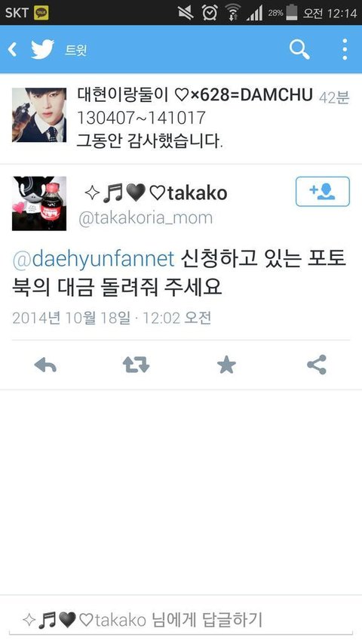
Task: Tap the alarm clock status icon
Action: click(210, 13)
